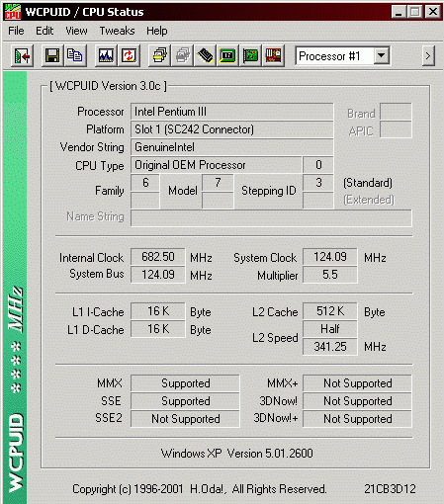Minimize the WCPUID window
Viewport: 444px width, 504px height.
[x=399, y=12]
